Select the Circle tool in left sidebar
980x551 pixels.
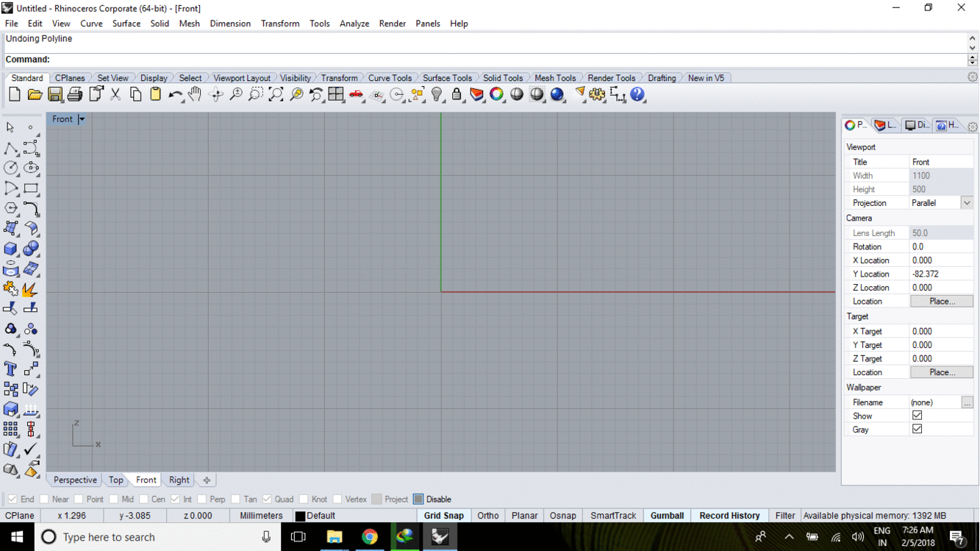[11, 168]
